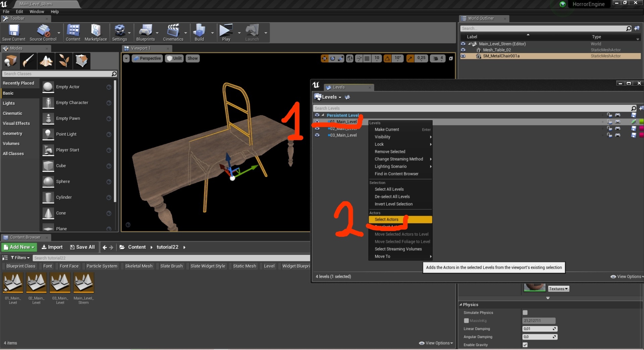The height and width of the screenshot is (350, 644).
Task: Click the Cinematics toolbar icon
Action: [x=173, y=33]
